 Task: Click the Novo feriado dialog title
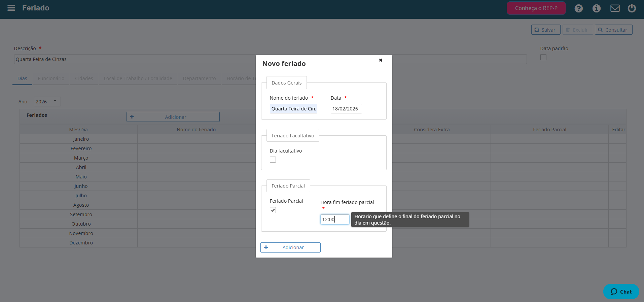pos(284,64)
